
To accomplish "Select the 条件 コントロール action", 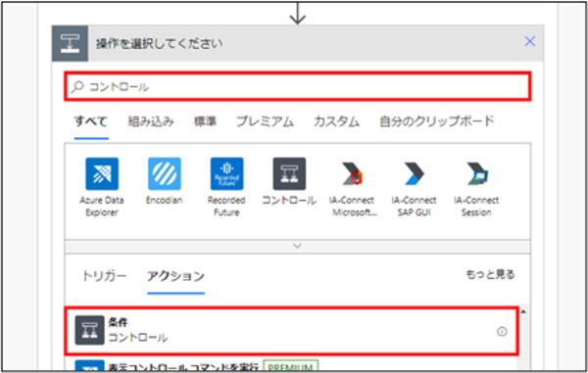I will point(291,331).
